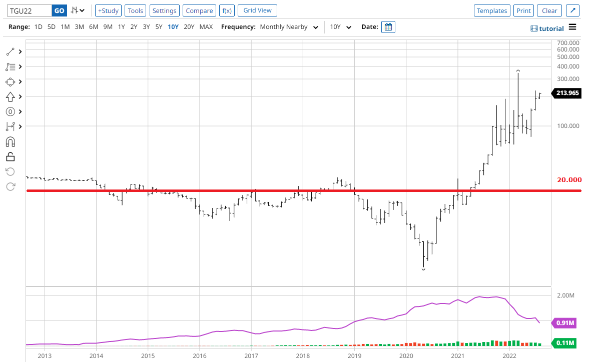Open the chart bar type dropdown
Viewport: 594px width, 364px height.
(x=78, y=10)
